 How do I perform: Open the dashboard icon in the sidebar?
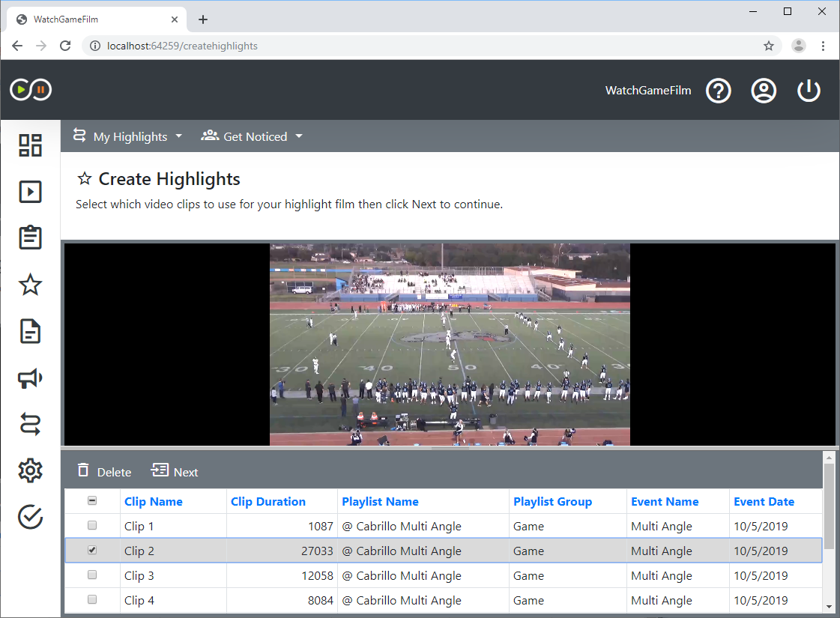pyautogui.click(x=30, y=145)
